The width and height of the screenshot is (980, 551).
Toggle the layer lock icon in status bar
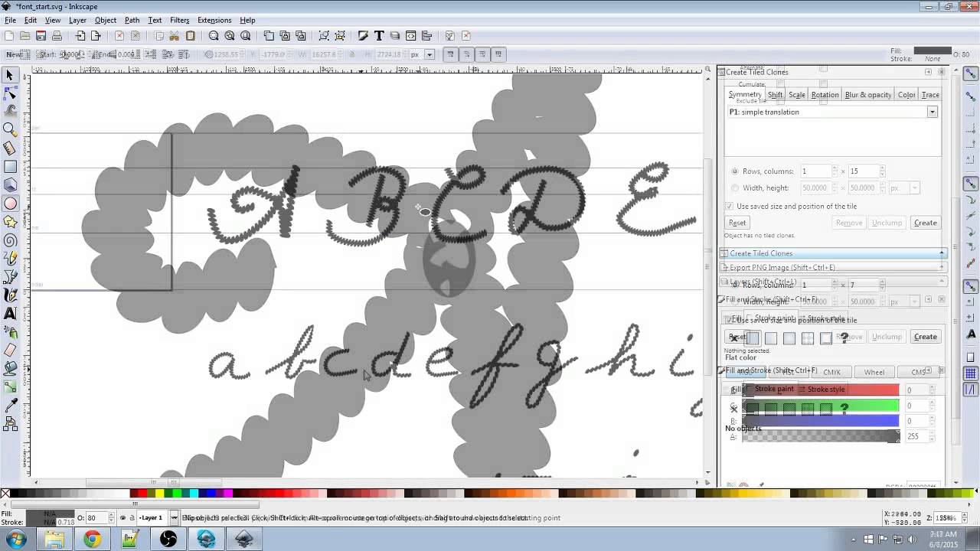(132, 518)
